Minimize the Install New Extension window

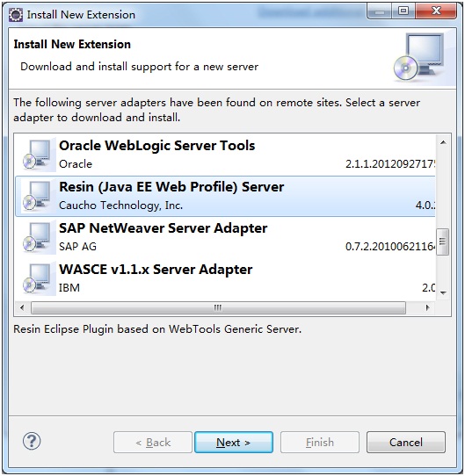coord(379,11)
